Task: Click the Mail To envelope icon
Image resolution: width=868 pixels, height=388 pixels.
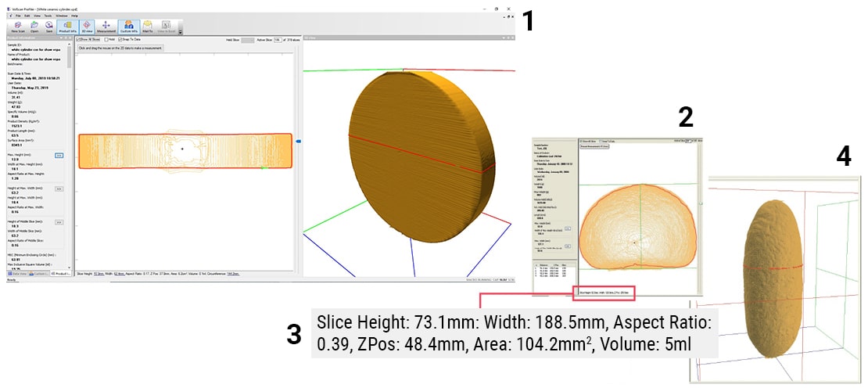Action: [x=147, y=27]
